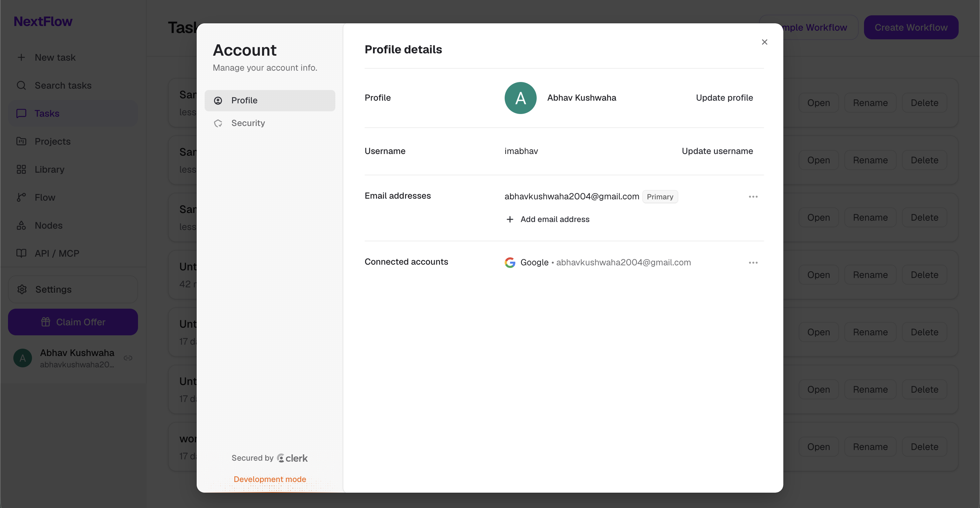
Task: Click the Library grid icon
Action: tap(21, 169)
